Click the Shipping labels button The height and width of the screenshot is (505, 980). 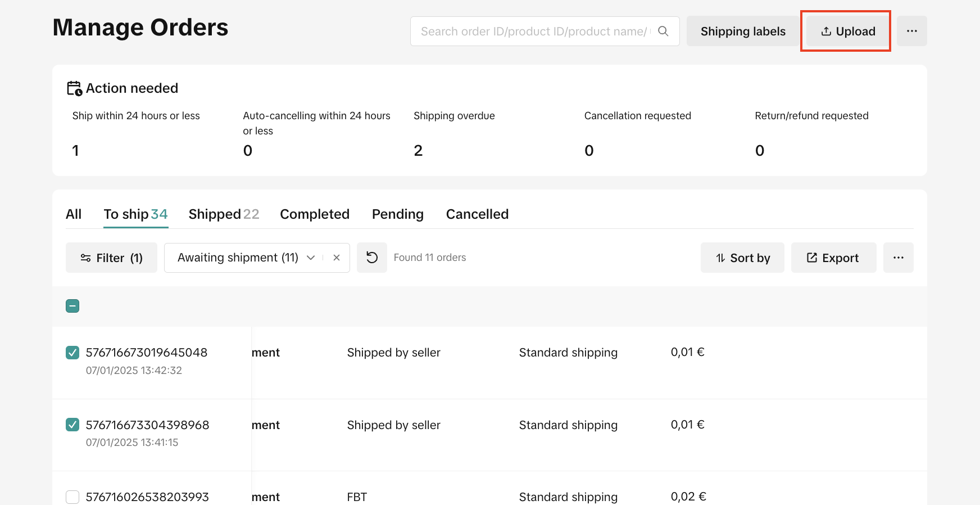(x=743, y=31)
